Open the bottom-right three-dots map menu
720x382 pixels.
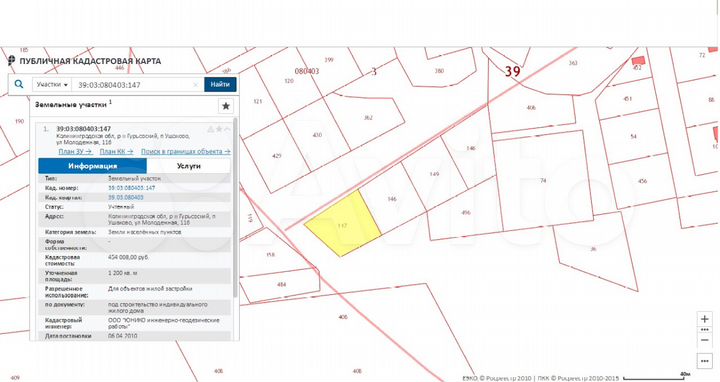[704, 361]
